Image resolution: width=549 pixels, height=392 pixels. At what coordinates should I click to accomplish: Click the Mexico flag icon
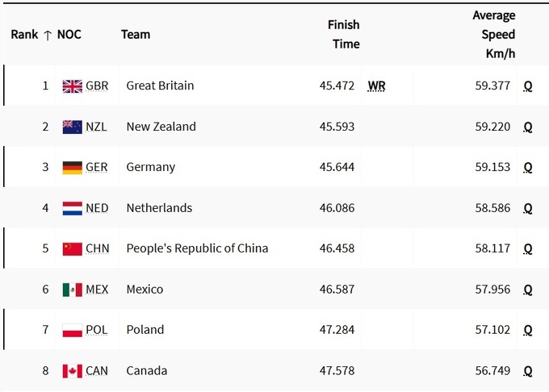point(73,290)
